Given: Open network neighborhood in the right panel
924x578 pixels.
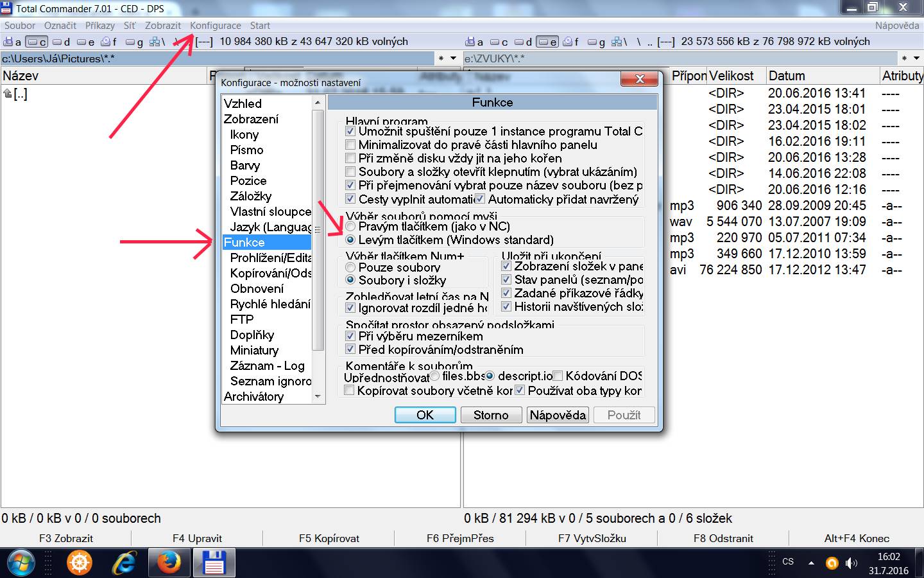Looking at the screenshot, I should [x=620, y=42].
